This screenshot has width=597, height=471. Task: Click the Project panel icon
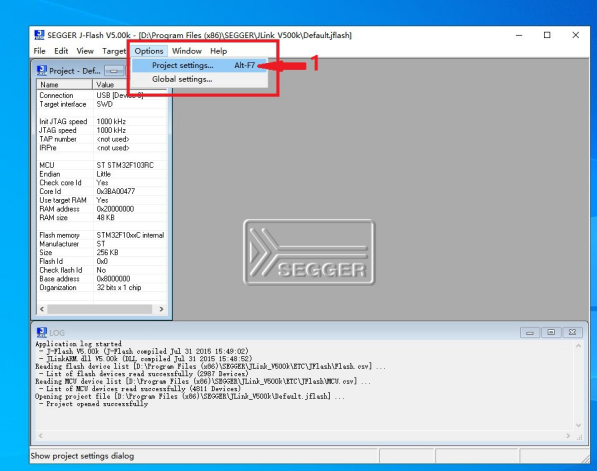coord(42,70)
